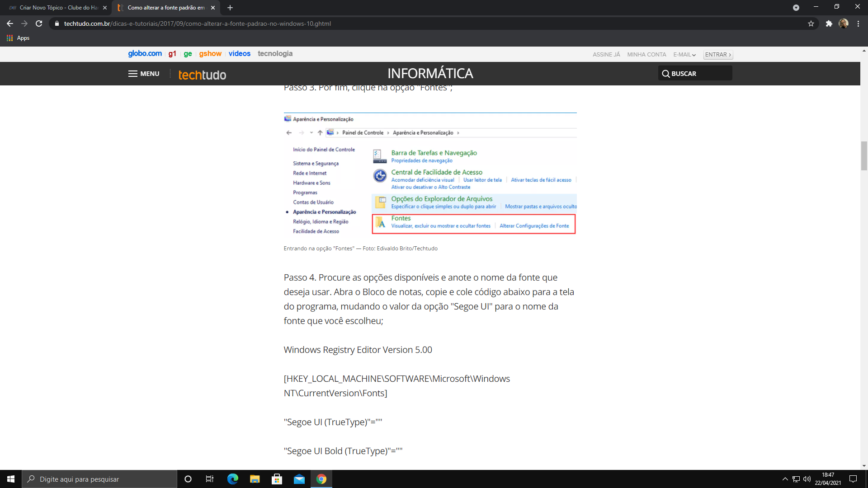
Task: Click the taskbar search box
Action: 99,479
